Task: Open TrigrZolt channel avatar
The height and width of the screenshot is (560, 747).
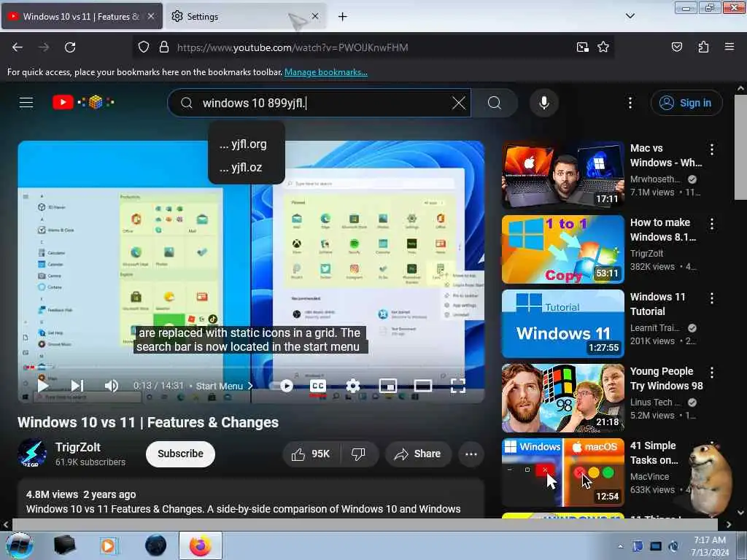Action: coord(32,454)
